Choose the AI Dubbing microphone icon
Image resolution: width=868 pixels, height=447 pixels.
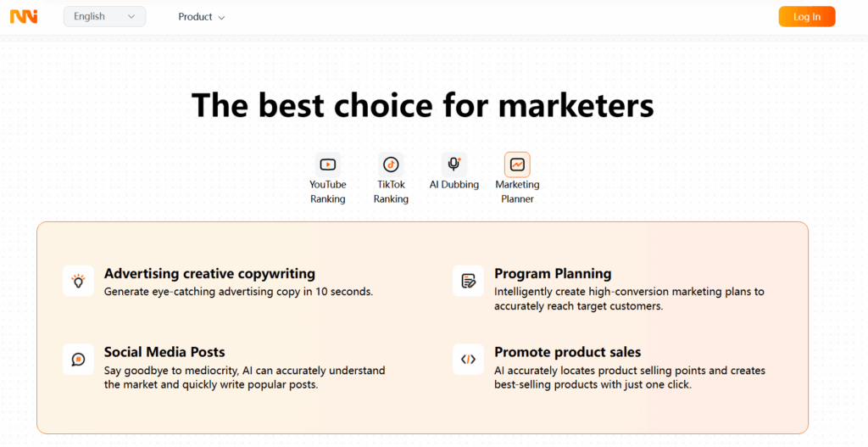[454, 165]
